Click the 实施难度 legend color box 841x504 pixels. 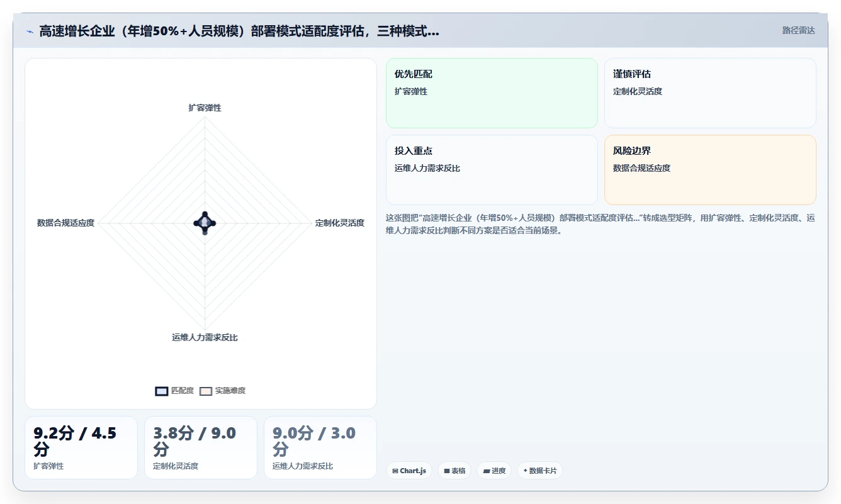pos(206,391)
